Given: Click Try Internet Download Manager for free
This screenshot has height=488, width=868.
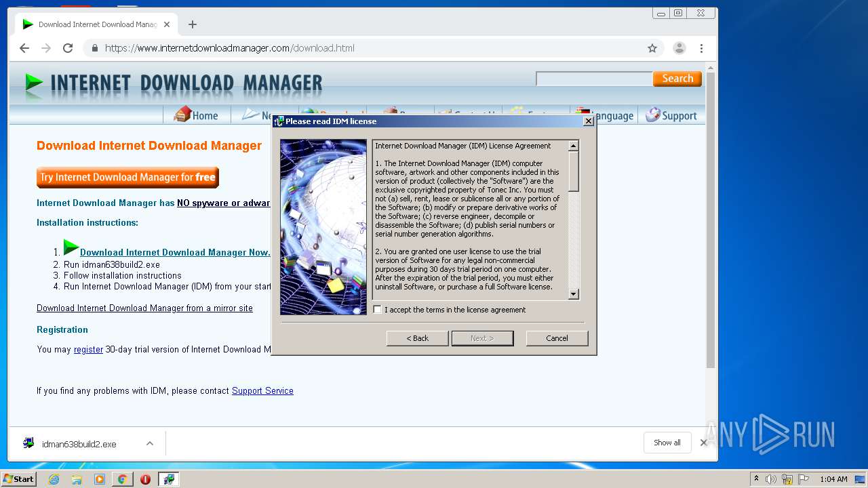Looking at the screenshot, I should click(127, 178).
